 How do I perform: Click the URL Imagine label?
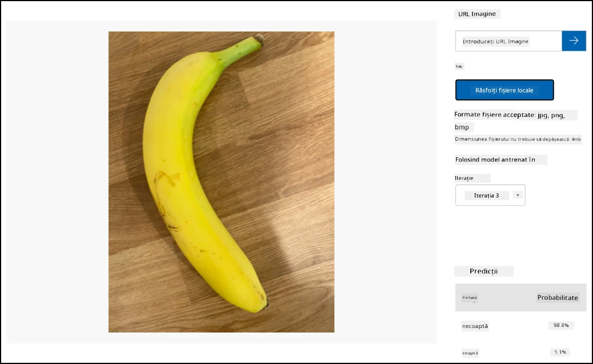(x=477, y=14)
